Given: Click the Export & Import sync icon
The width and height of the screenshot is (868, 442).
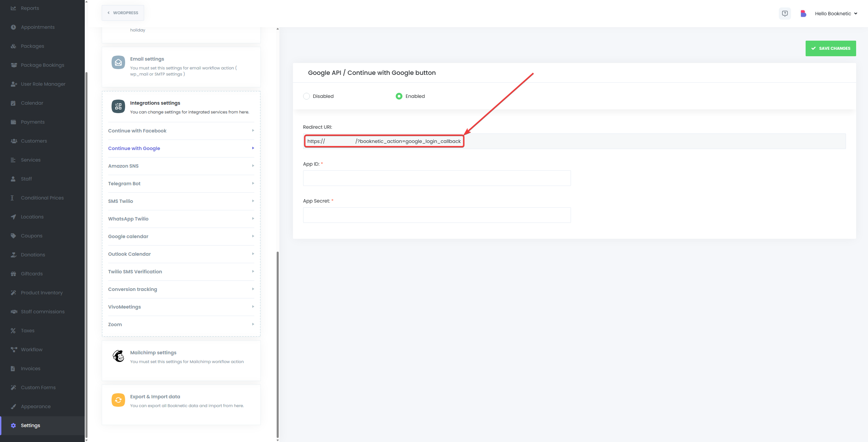Looking at the screenshot, I should 118,400.
